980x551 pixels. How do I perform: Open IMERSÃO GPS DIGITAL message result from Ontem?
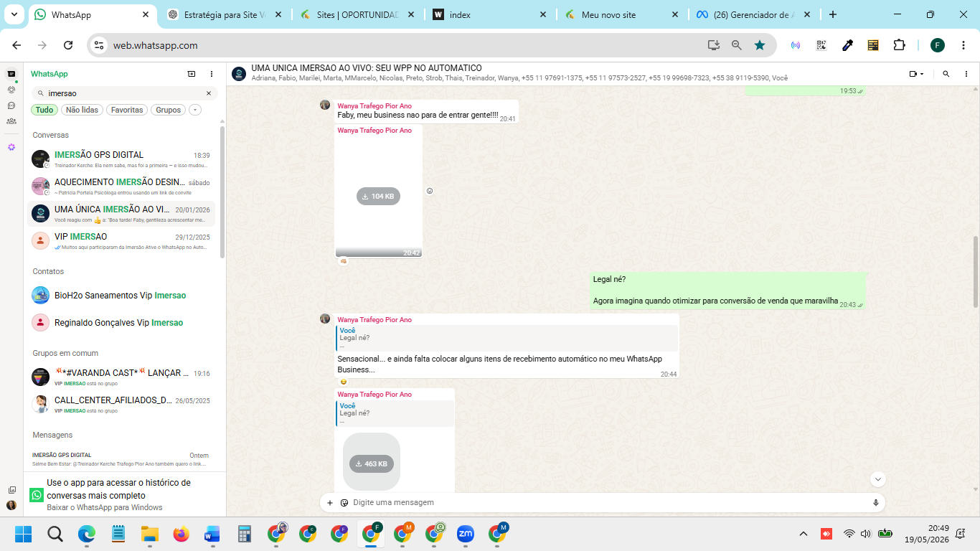[122, 459]
